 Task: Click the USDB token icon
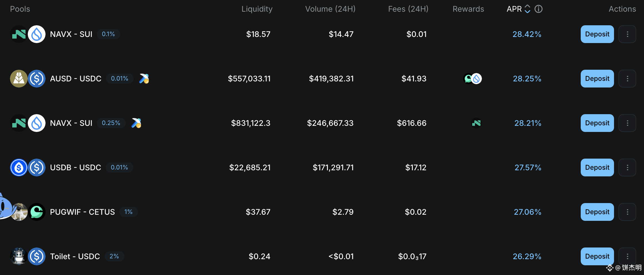pos(19,167)
